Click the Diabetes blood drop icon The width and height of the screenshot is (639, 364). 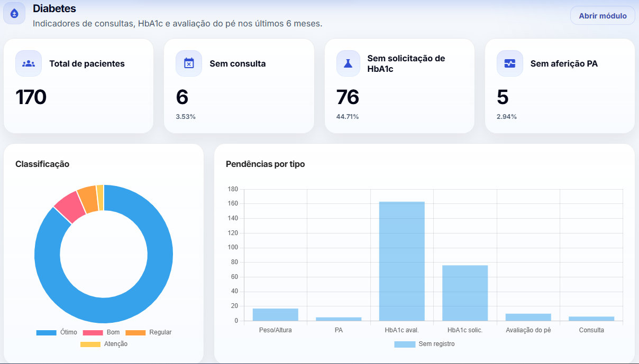point(14,13)
